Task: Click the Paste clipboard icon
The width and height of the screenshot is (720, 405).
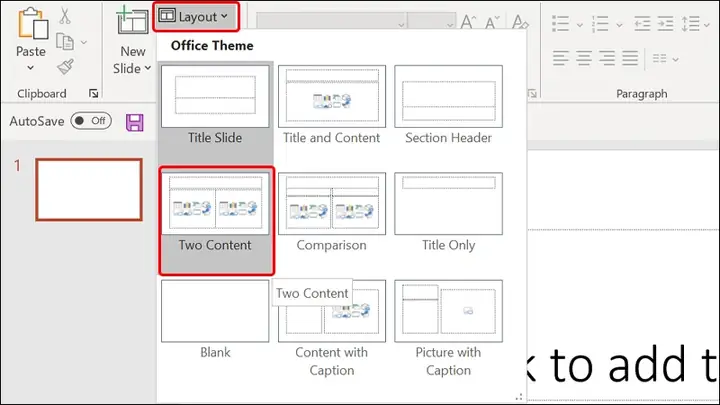Action: coord(33,23)
